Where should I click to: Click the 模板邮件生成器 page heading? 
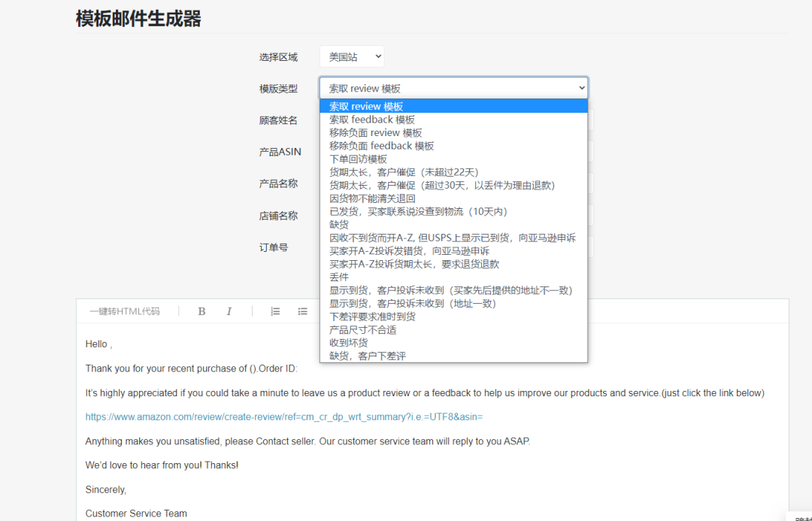pyautogui.click(x=138, y=19)
